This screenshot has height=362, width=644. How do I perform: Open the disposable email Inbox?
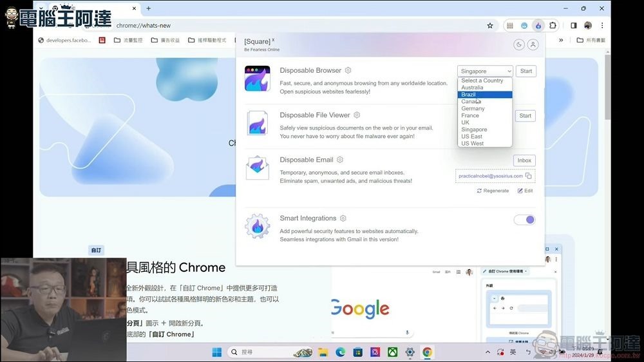524,160
